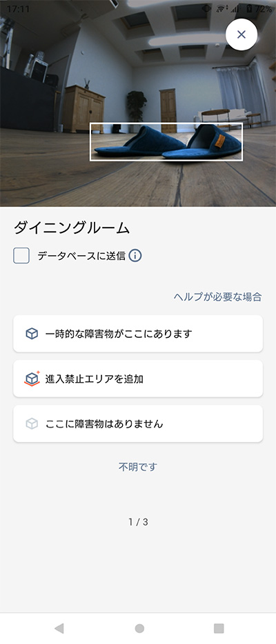The width and height of the screenshot is (276, 644).
Task: Tap the cube icon for temporary obstacle
Action: (32, 334)
